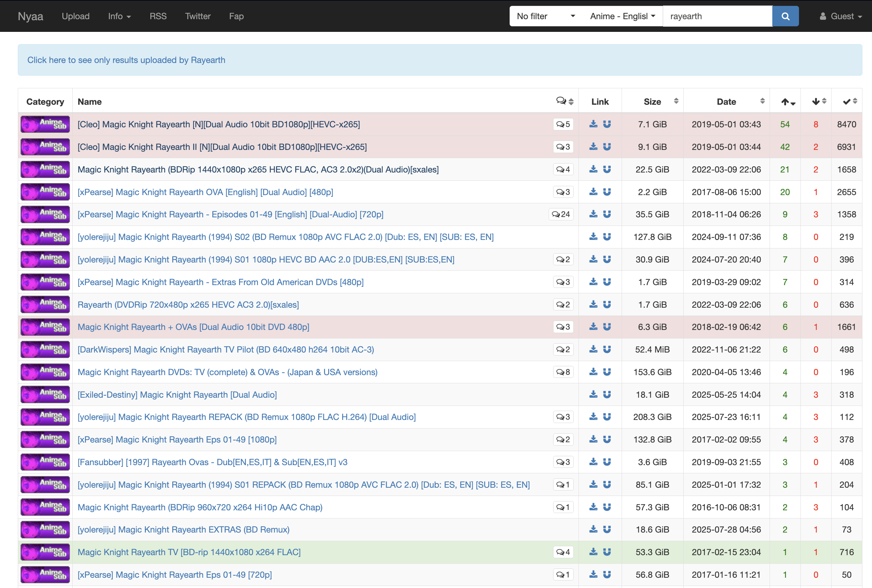Download torrent for DarkWispers TV Pilot

click(x=593, y=349)
